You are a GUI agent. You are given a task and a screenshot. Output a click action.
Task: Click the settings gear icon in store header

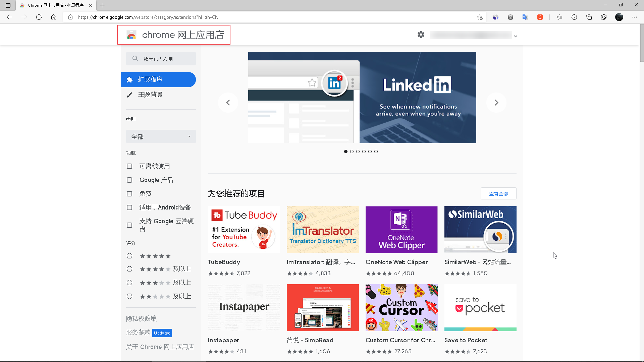pyautogui.click(x=421, y=35)
